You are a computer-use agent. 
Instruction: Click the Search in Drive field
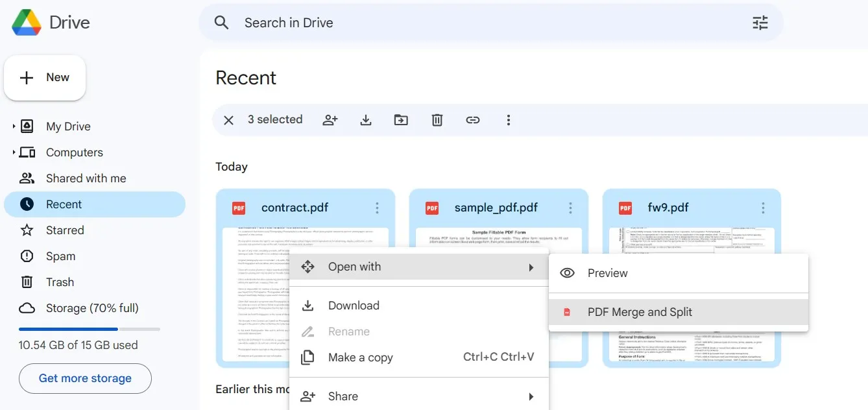click(454, 23)
